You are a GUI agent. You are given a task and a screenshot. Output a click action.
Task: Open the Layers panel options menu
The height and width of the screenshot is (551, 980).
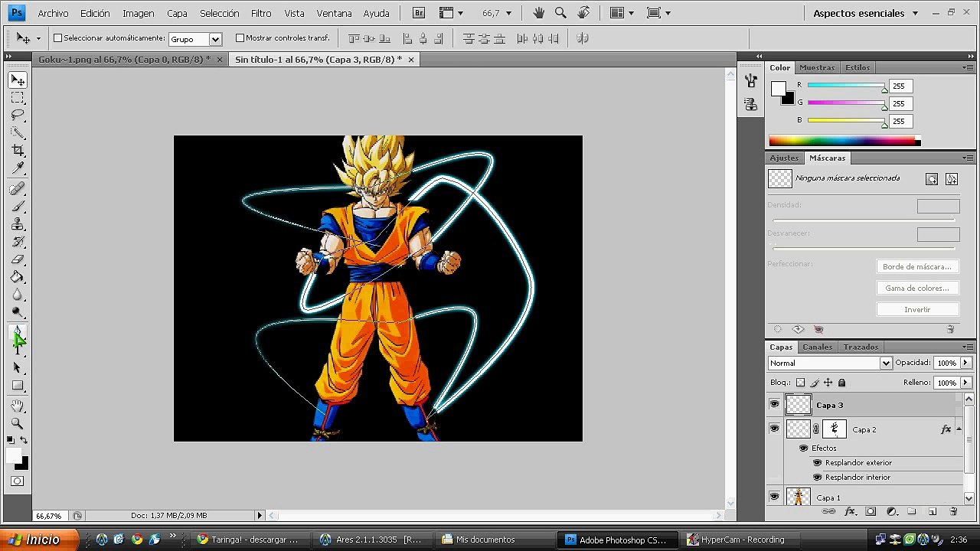(x=968, y=347)
